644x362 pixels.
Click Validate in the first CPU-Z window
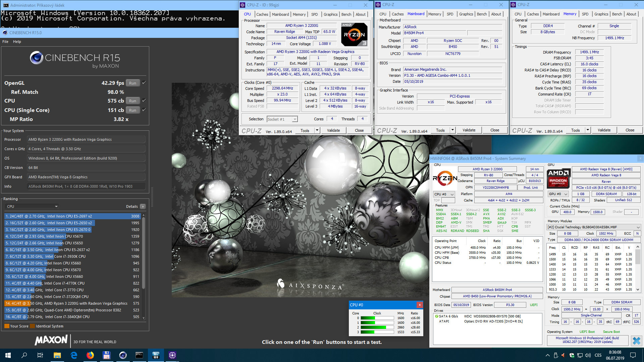(x=333, y=130)
